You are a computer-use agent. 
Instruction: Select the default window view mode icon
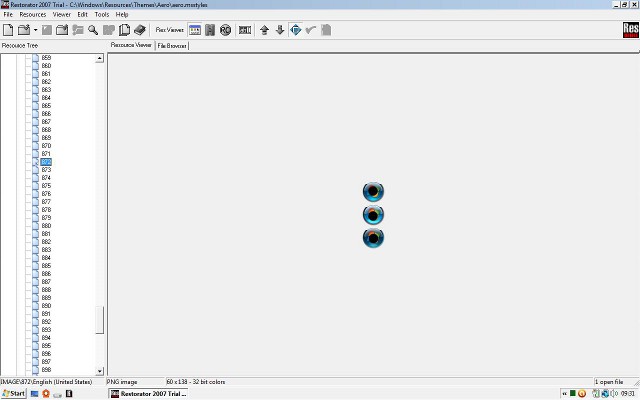pyautogui.click(x=195, y=30)
